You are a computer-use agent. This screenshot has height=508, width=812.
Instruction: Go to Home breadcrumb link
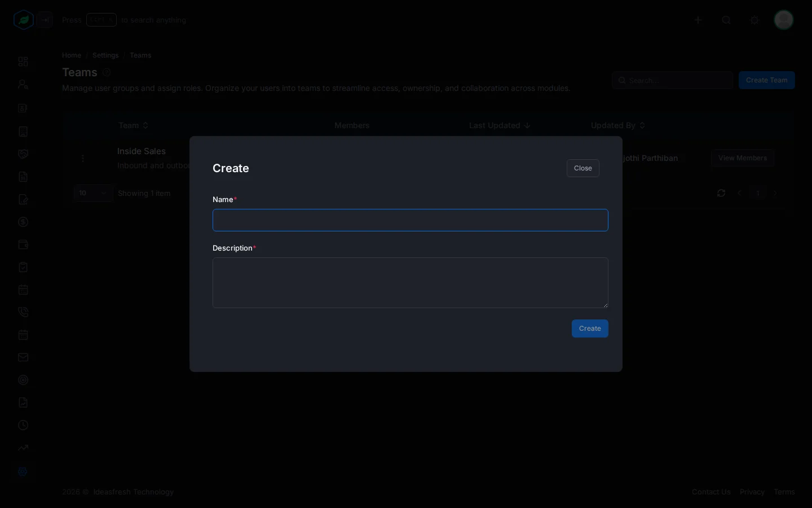[72, 55]
